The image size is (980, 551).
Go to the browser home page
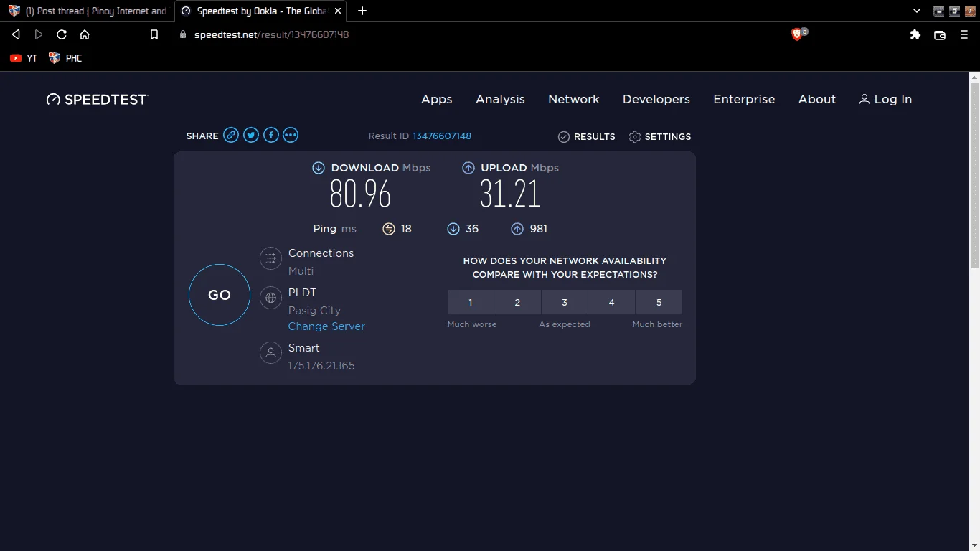85,34
